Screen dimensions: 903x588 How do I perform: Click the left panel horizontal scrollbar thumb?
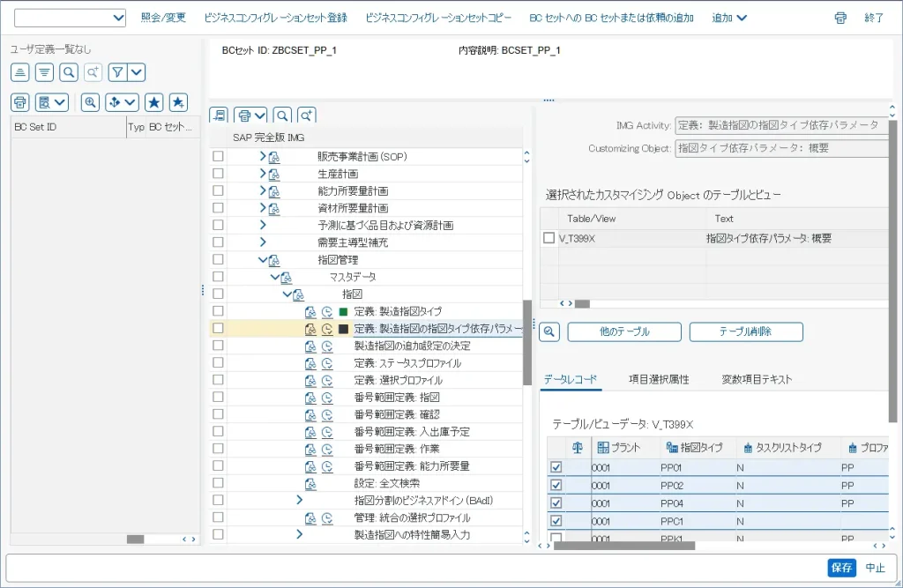pos(135,539)
